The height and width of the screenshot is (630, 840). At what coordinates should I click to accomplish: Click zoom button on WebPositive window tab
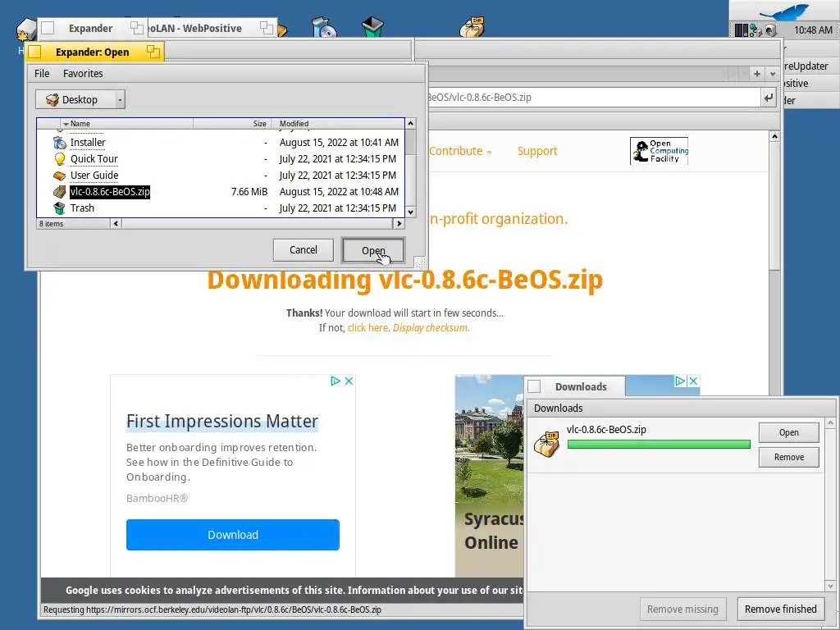267,28
